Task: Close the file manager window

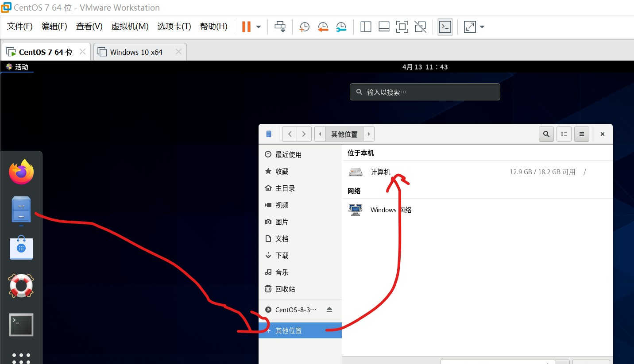Action: 602,134
